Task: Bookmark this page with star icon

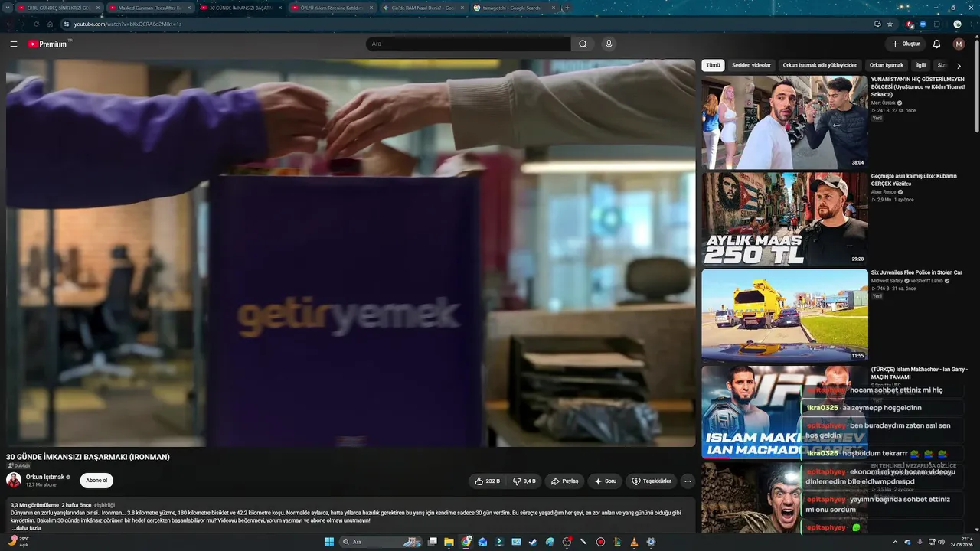Action: tap(890, 24)
